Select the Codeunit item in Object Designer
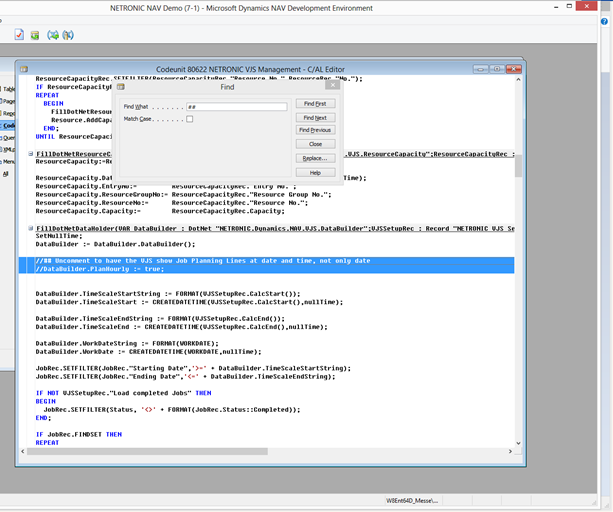613x512 pixels. [x=8, y=125]
